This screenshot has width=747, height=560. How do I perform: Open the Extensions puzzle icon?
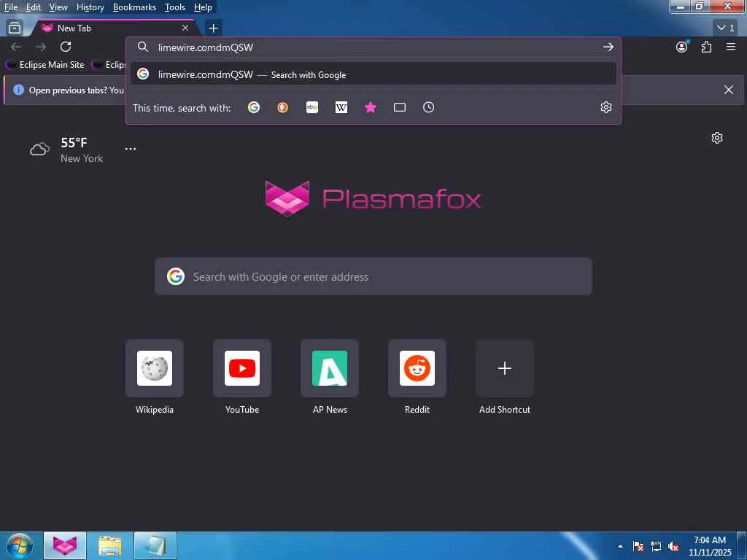pos(706,47)
